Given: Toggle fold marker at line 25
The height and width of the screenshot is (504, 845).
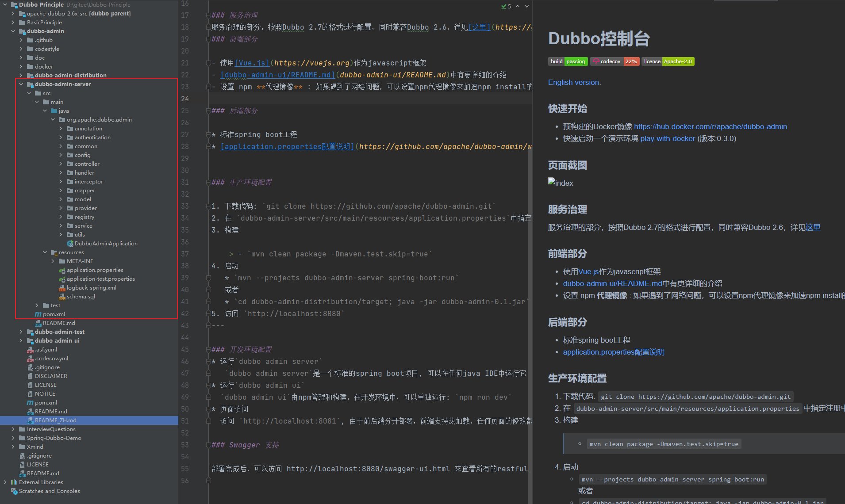Looking at the screenshot, I should [208, 111].
